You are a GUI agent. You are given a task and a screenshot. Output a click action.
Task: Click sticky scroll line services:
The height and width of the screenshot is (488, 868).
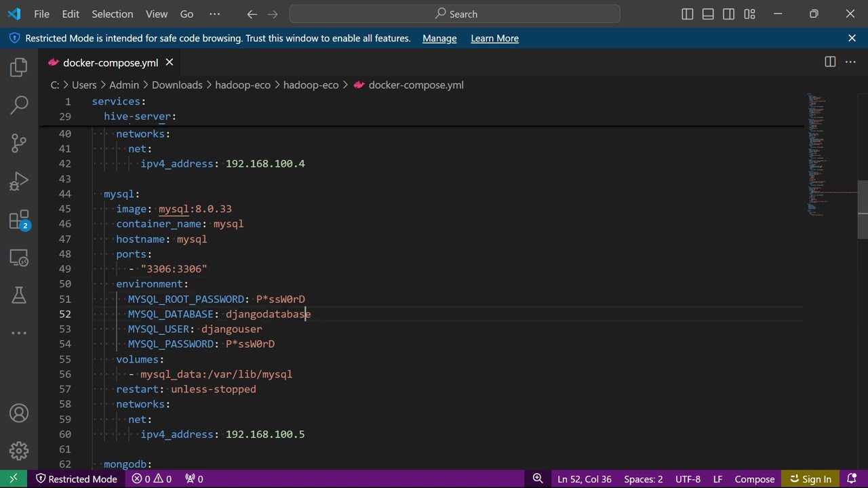point(119,101)
